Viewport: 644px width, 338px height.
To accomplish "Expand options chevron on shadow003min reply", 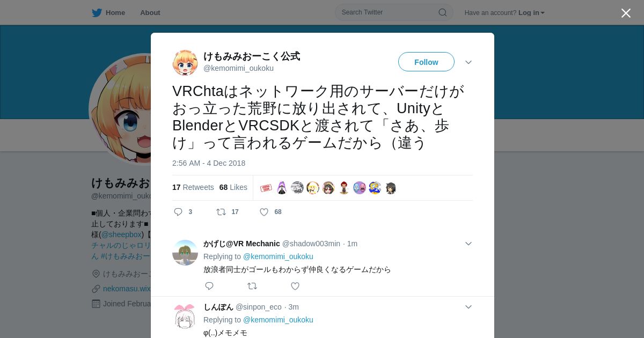I will [469, 244].
